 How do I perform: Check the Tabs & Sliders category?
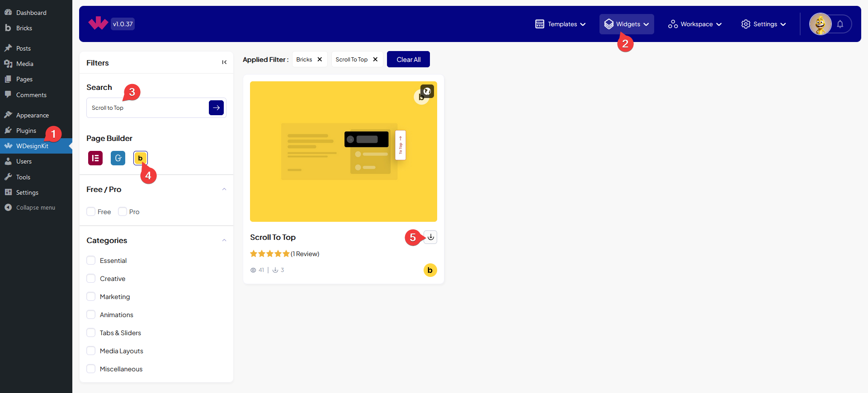pyautogui.click(x=91, y=332)
